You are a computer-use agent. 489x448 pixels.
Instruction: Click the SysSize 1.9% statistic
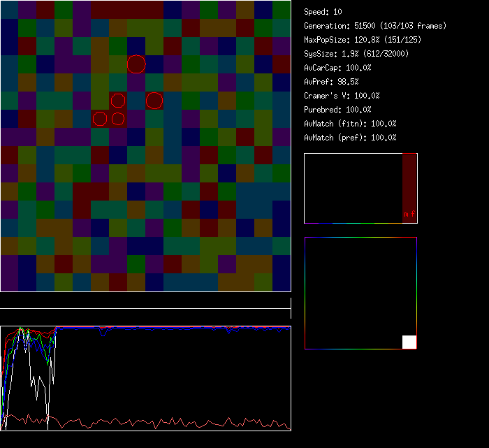[x=356, y=54]
